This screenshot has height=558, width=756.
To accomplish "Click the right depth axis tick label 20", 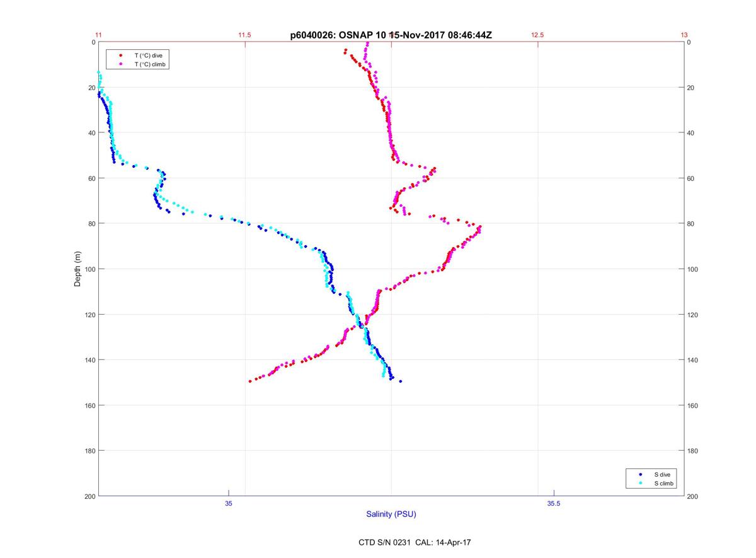I will (x=691, y=88).
